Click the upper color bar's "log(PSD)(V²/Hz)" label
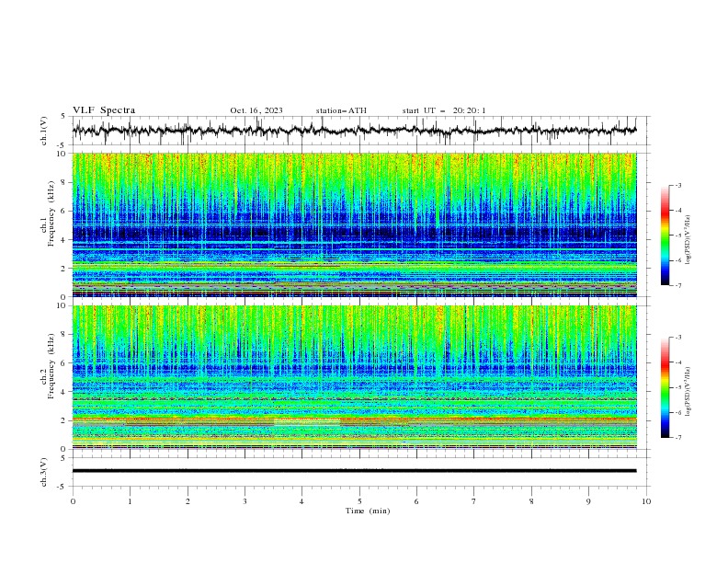The image size is (728, 563). (688, 240)
